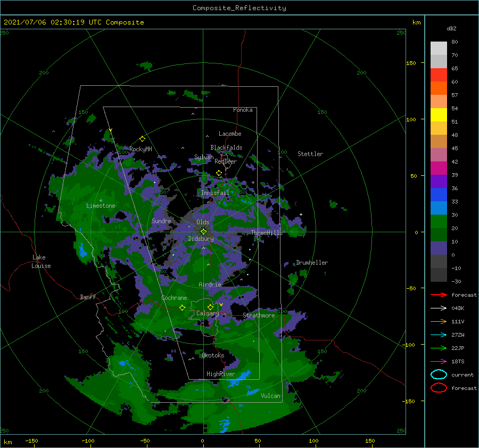
Task: Pick the green 22JP arrow symbol
Action: [439, 348]
